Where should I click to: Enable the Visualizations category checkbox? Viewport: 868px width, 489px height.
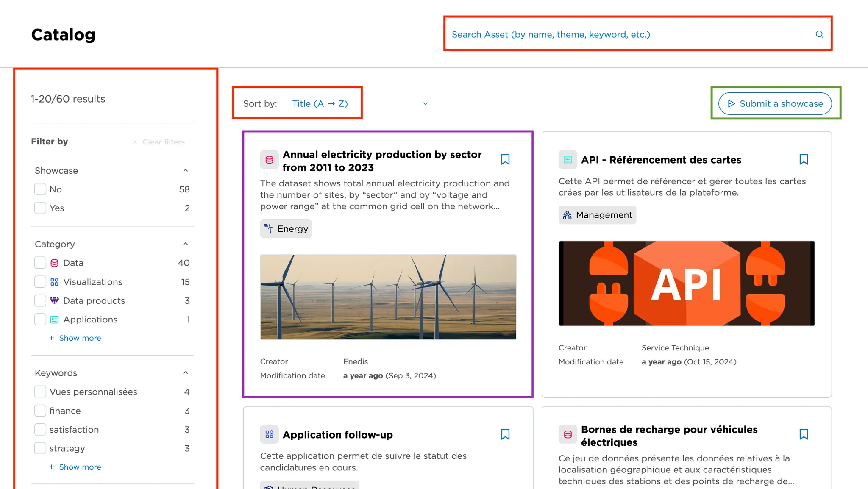(x=40, y=282)
